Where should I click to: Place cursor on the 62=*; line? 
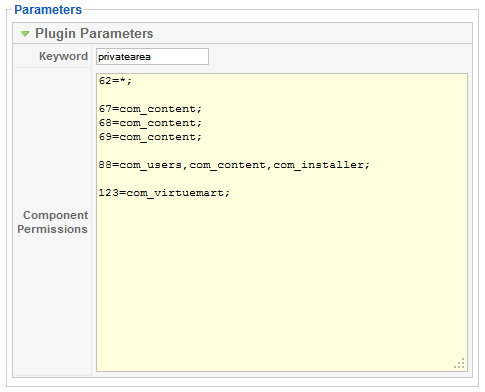point(115,81)
